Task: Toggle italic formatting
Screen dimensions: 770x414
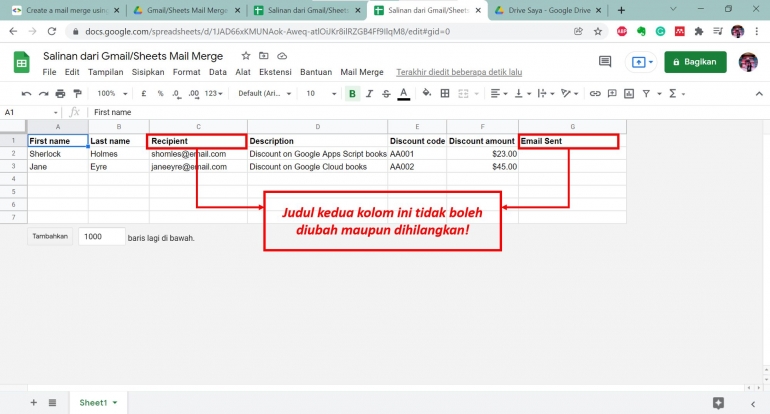Action: click(x=369, y=93)
